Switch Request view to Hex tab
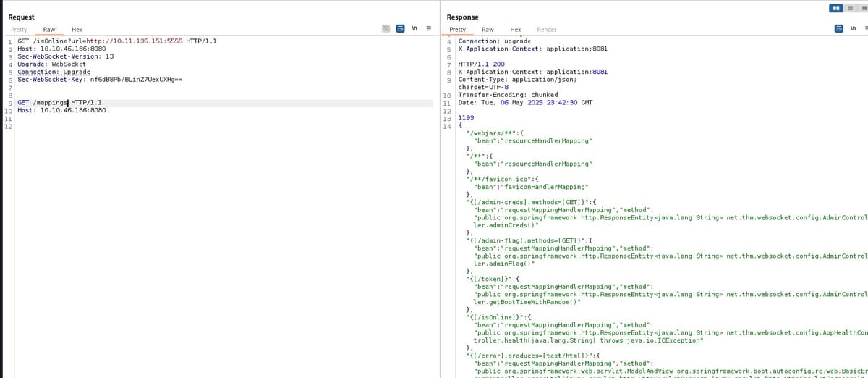The height and width of the screenshot is (378, 868). point(77,30)
